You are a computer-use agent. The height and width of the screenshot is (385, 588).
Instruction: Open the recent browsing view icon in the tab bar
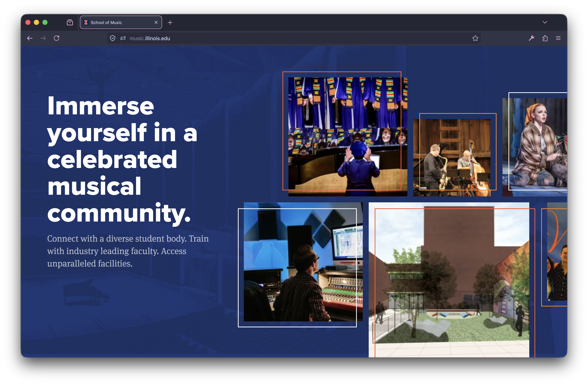70,23
